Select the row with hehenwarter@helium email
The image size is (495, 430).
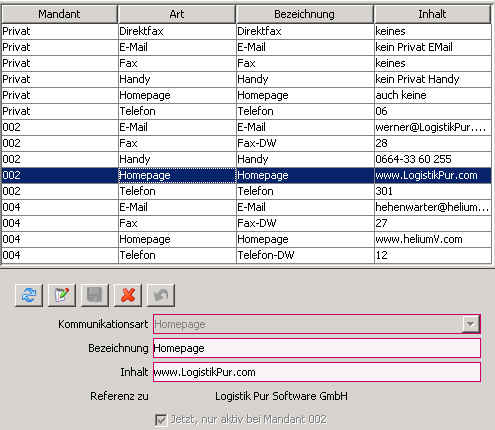click(x=246, y=207)
